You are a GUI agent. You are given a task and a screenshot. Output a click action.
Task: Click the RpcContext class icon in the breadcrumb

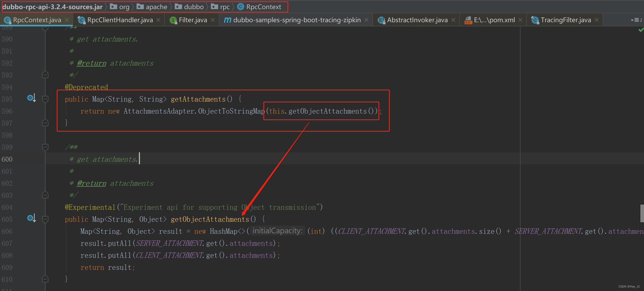pyautogui.click(x=240, y=7)
